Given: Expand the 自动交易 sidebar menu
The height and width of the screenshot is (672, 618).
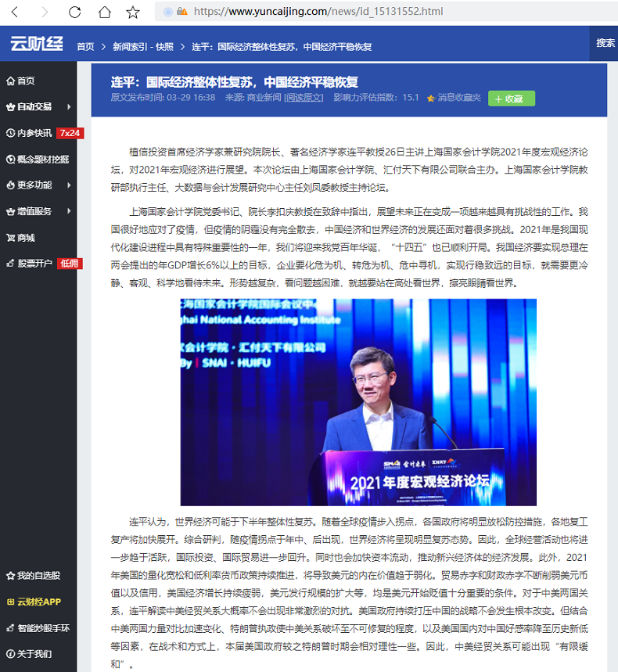Looking at the screenshot, I should click(x=38, y=106).
